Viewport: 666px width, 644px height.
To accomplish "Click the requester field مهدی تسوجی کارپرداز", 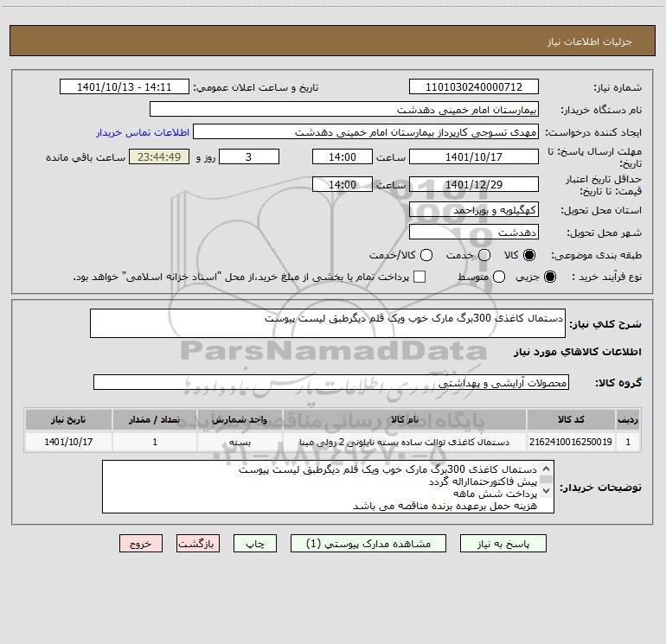I will pos(366,131).
